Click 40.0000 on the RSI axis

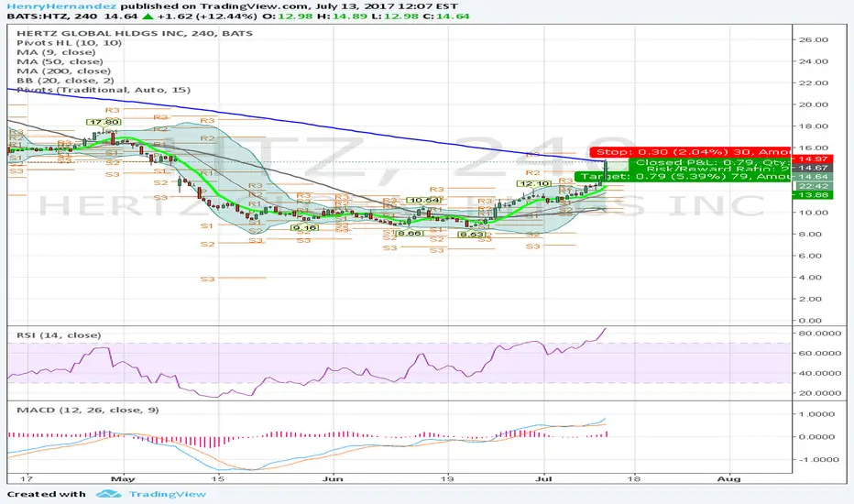[820, 373]
